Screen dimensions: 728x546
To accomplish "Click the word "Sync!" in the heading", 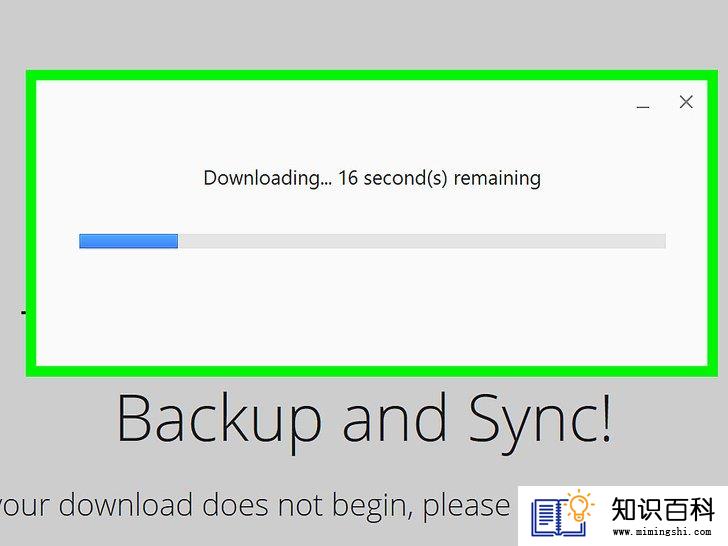I will click(x=540, y=422).
